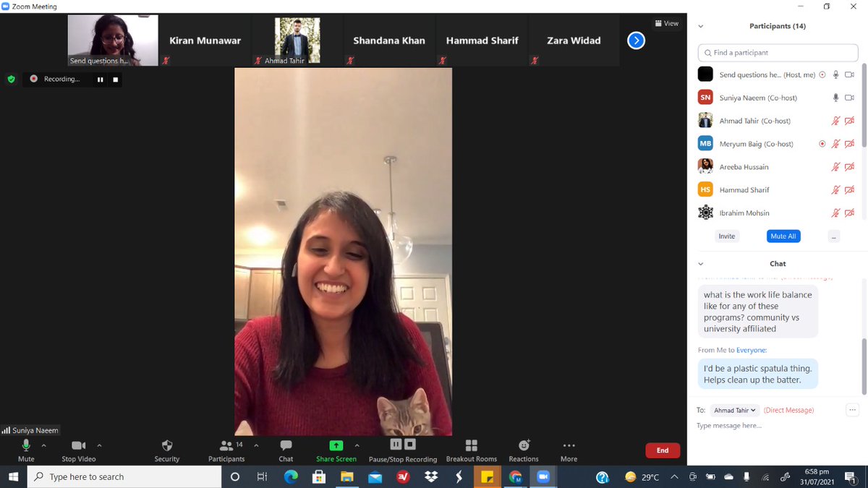Expand audio options arrow next to Mute
Image resolution: width=868 pixels, height=488 pixels.
[43, 445]
